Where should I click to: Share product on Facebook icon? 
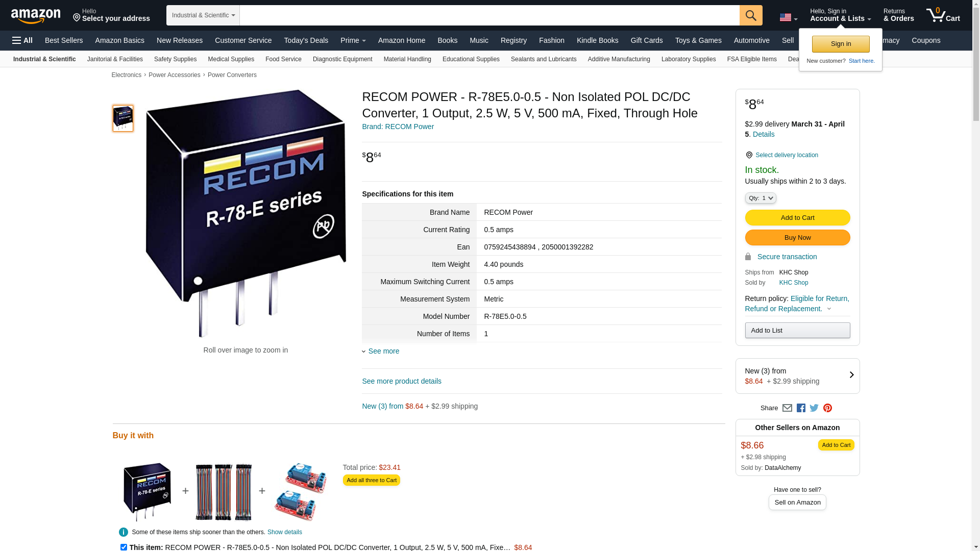pyautogui.click(x=801, y=408)
